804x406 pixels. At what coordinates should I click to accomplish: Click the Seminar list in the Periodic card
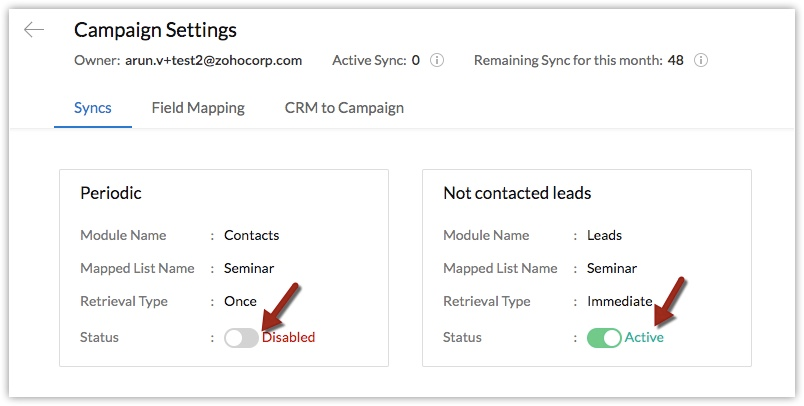[249, 268]
